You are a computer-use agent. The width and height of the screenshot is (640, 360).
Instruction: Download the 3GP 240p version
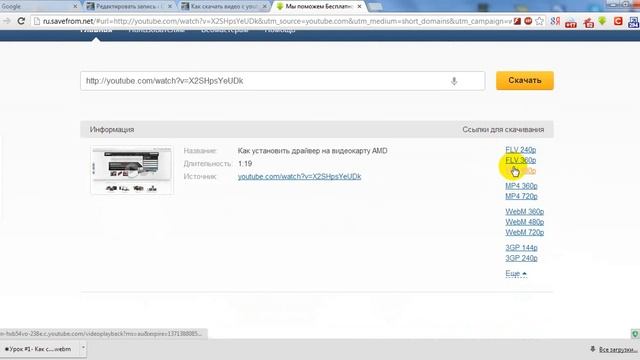tap(521, 258)
